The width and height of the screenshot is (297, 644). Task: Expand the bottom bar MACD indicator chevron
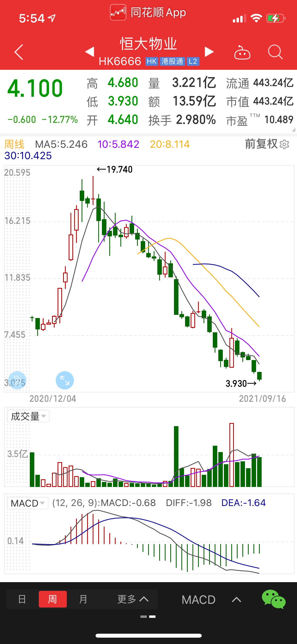237,600
